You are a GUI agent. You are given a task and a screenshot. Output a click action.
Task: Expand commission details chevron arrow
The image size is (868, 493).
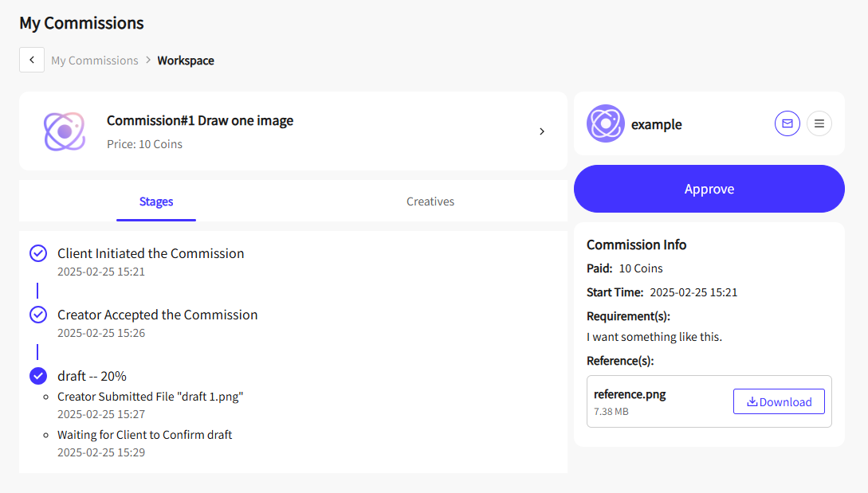(542, 131)
